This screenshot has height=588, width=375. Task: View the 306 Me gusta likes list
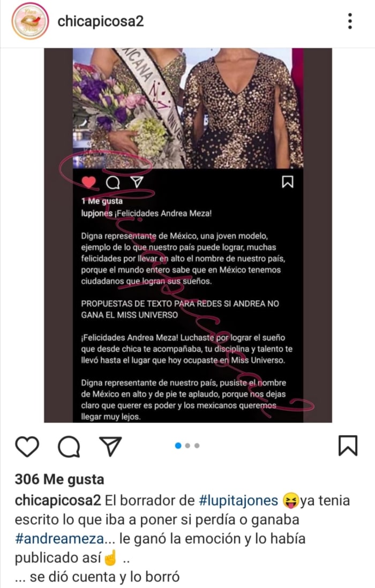click(59, 479)
